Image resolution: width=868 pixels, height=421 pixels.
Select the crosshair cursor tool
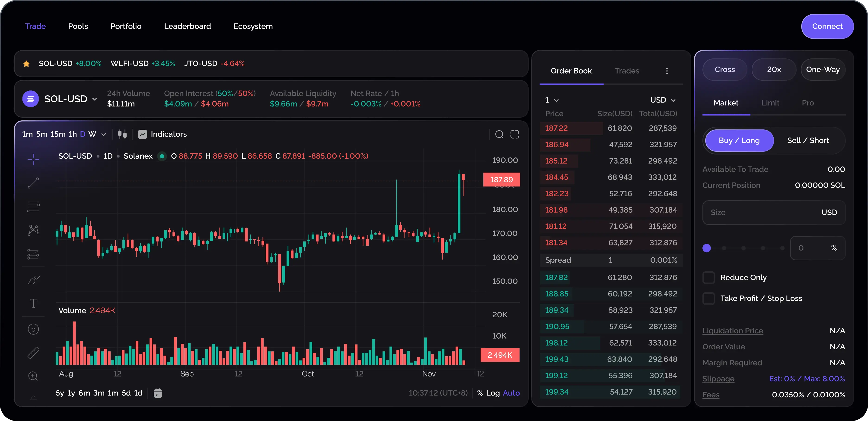[x=33, y=159]
